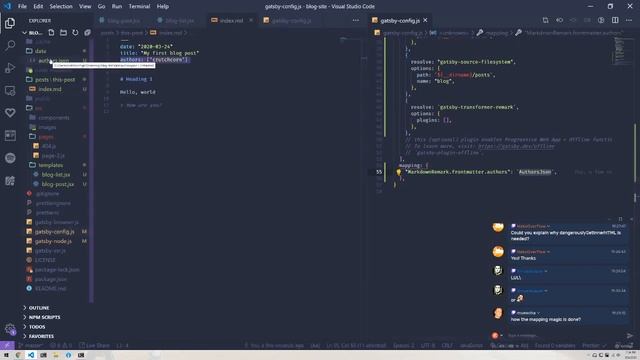This screenshot has height=360, width=640.
Task: Refresh the Explorer file tree
Action: [75, 32]
